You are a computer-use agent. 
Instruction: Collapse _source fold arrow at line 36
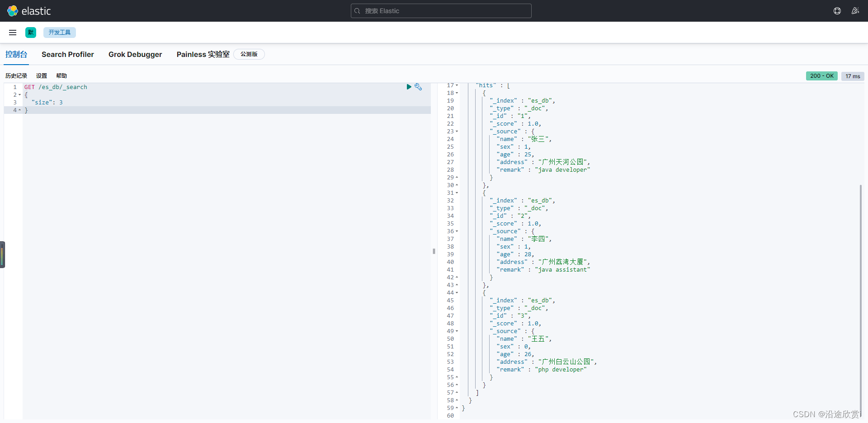point(457,231)
